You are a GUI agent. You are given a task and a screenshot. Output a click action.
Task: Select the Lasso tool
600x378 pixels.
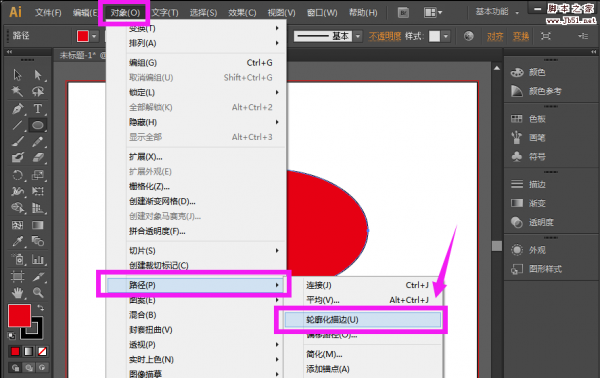coord(38,91)
